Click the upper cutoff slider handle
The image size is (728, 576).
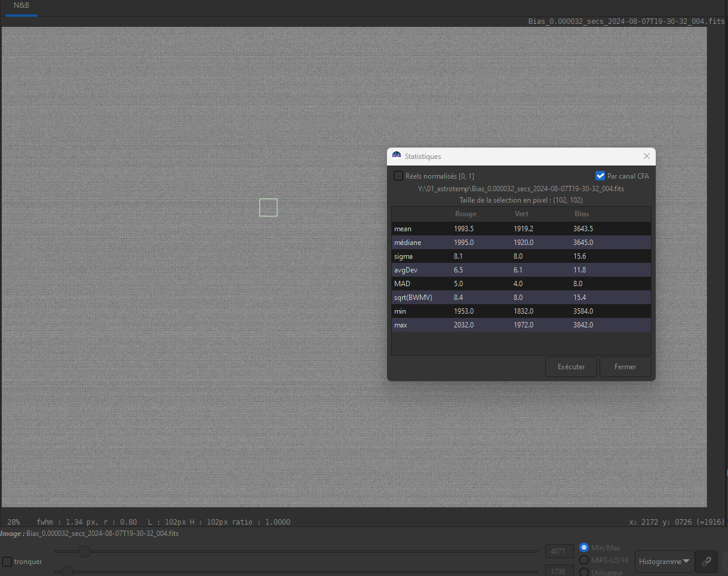(x=85, y=551)
